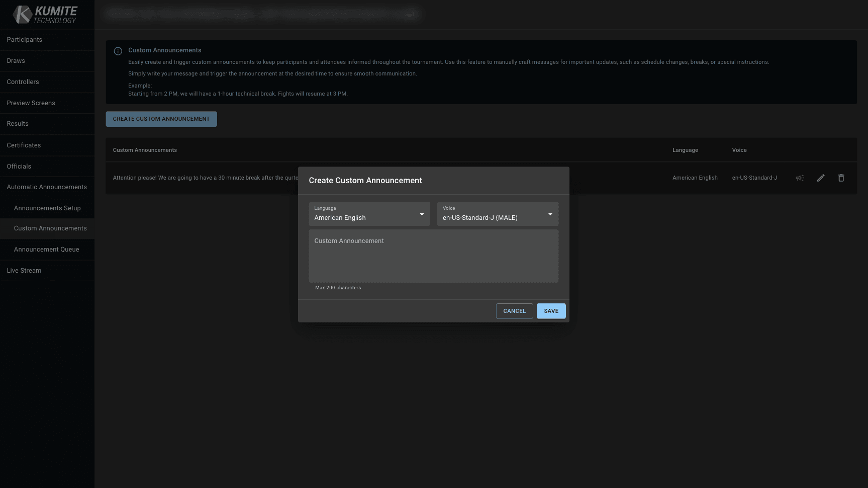
Task: Cancel the Create Custom Announcement dialog
Action: click(x=514, y=311)
